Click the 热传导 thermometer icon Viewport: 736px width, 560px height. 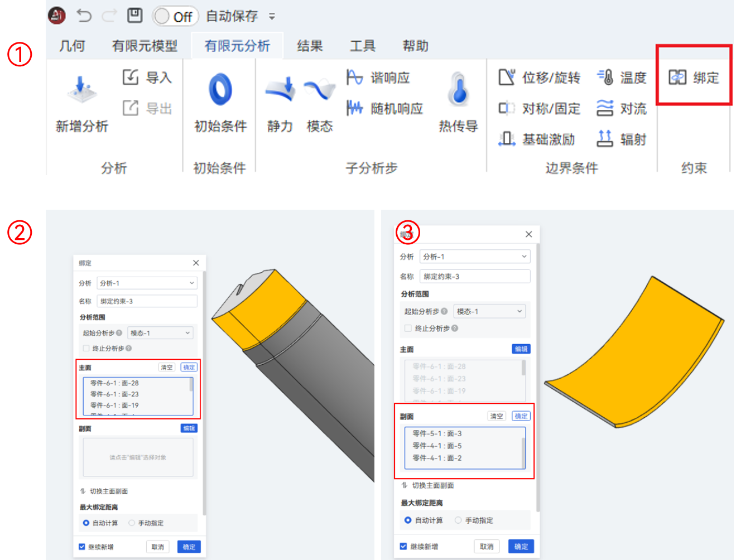point(458,89)
